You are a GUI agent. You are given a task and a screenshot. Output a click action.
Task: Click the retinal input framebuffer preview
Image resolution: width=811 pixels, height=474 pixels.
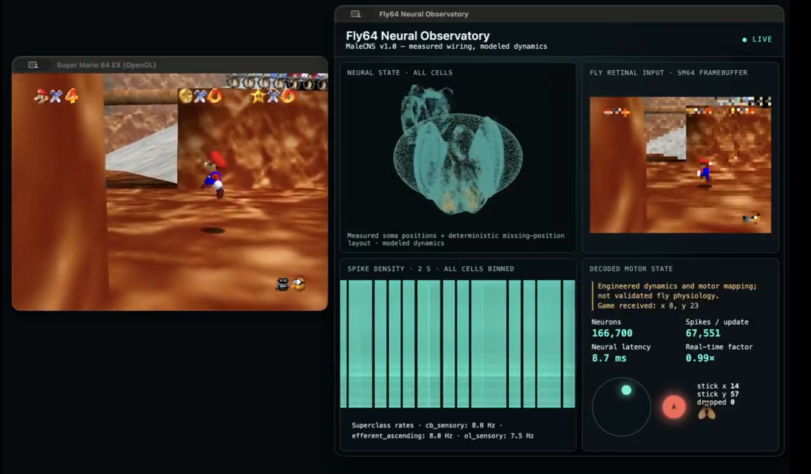[680, 165]
